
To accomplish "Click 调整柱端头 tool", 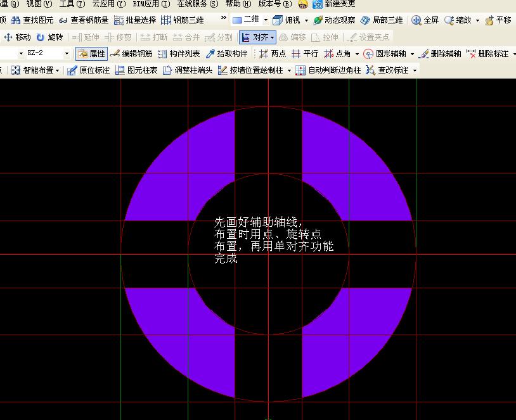I will (x=188, y=70).
